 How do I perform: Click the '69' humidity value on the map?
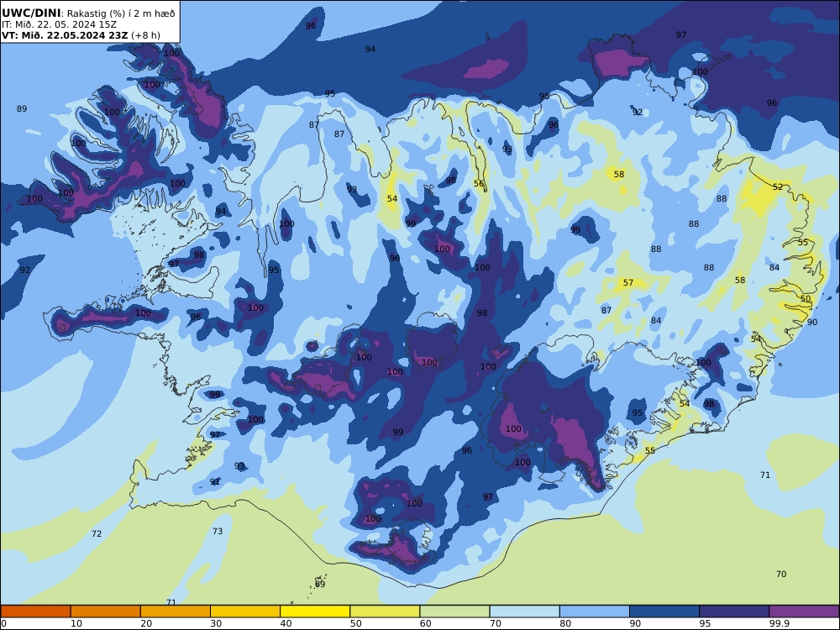(x=320, y=584)
